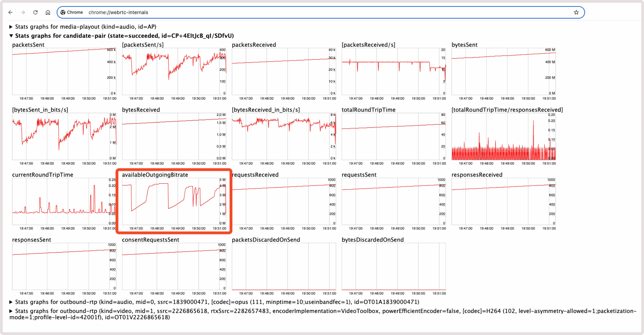Click the Chrome site info chip

tap(72, 12)
